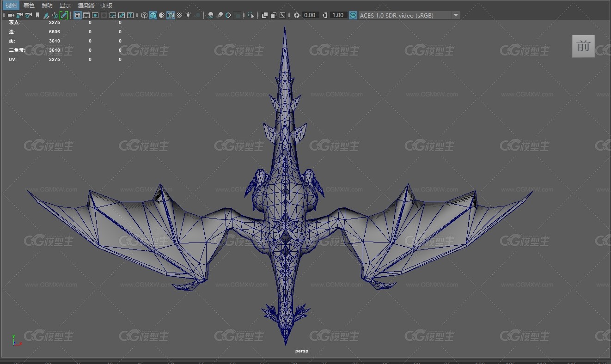Viewport: 611px width, 364px height.
Task: Toggle the Field Chart icon
Action: tap(113, 15)
